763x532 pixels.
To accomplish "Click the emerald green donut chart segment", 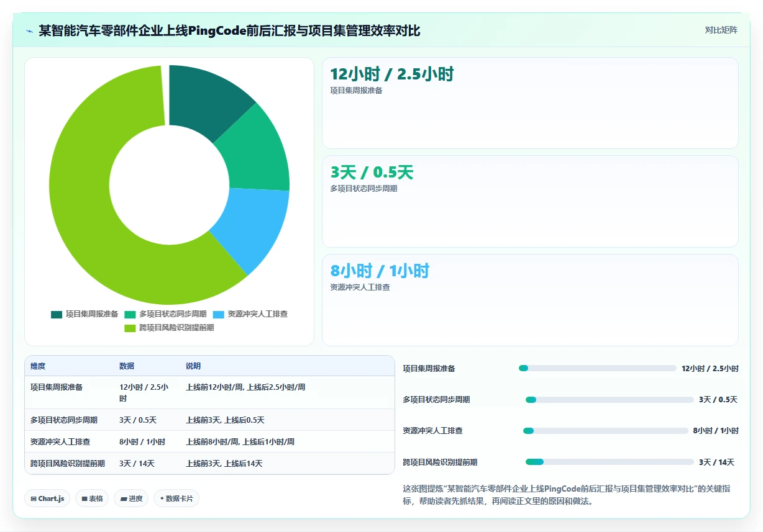I will click(x=255, y=151).
